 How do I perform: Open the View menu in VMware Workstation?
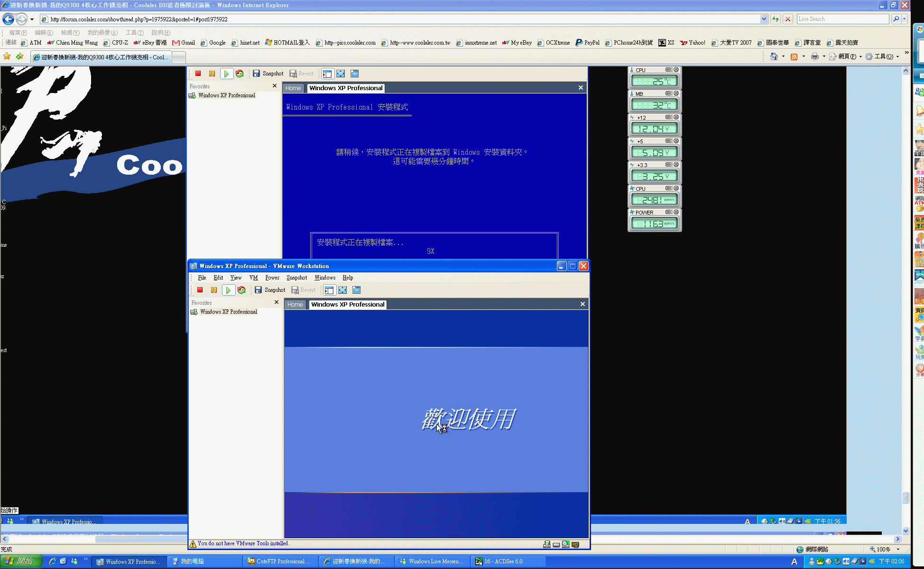click(236, 278)
